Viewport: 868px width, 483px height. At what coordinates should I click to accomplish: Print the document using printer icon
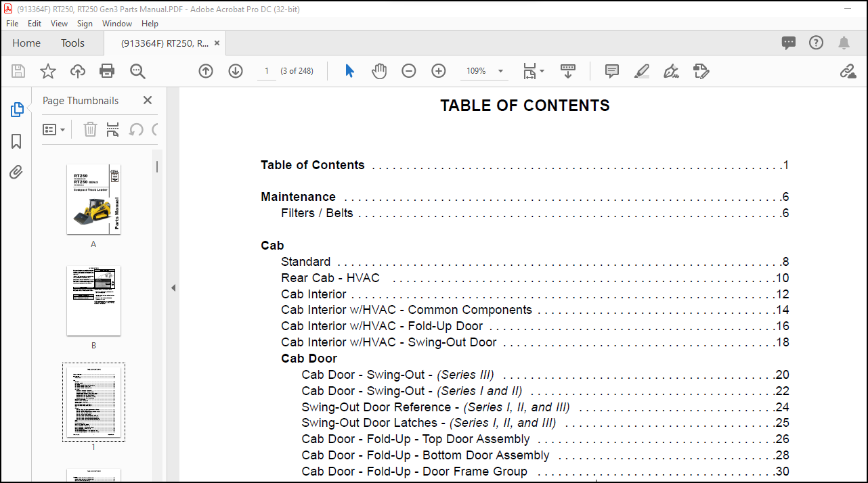pos(107,71)
